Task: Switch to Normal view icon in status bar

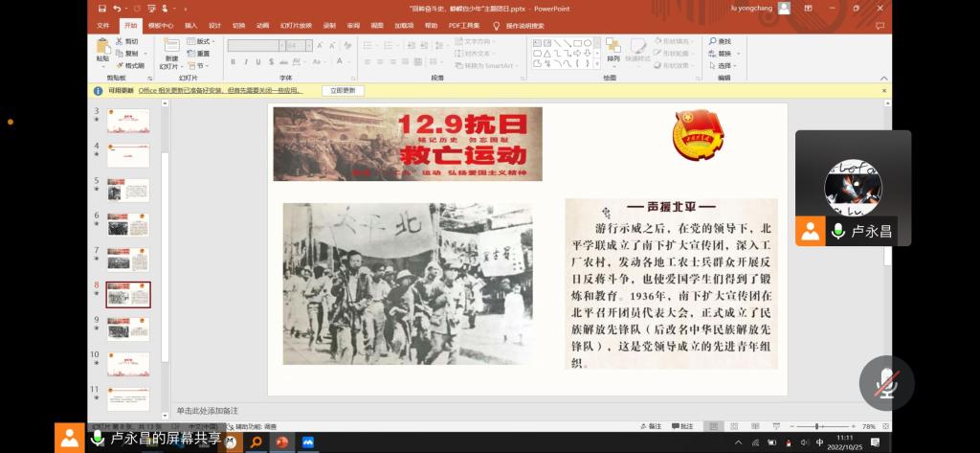Action: point(713,426)
